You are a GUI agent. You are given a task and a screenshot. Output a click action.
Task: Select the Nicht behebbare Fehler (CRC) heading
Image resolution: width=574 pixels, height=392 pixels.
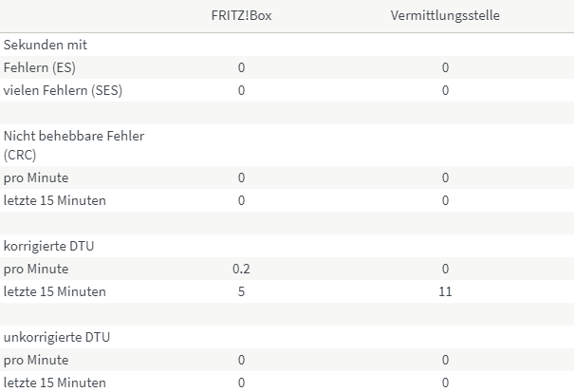coord(74,145)
